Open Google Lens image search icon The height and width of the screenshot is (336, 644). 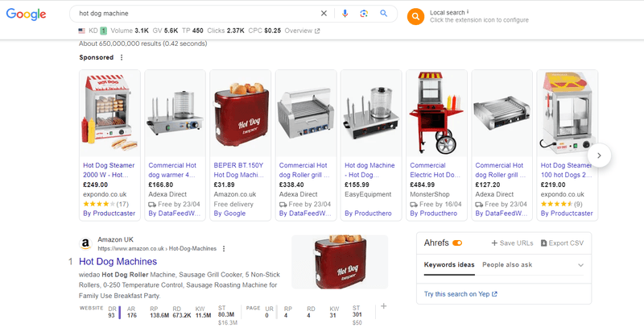point(364,14)
